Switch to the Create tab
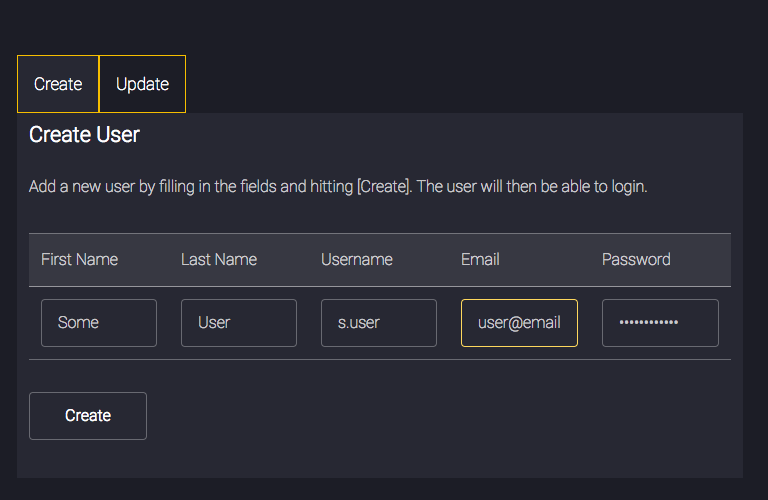 (x=58, y=84)
